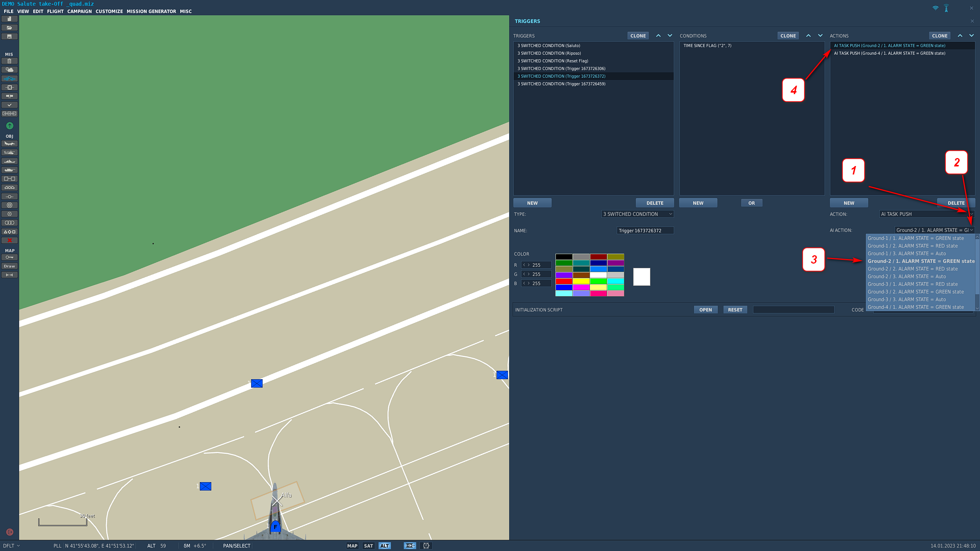This screenshot has width=980, height=551.
Task: Toggle the ALT map view mode
Action: (x=384, y=546)
